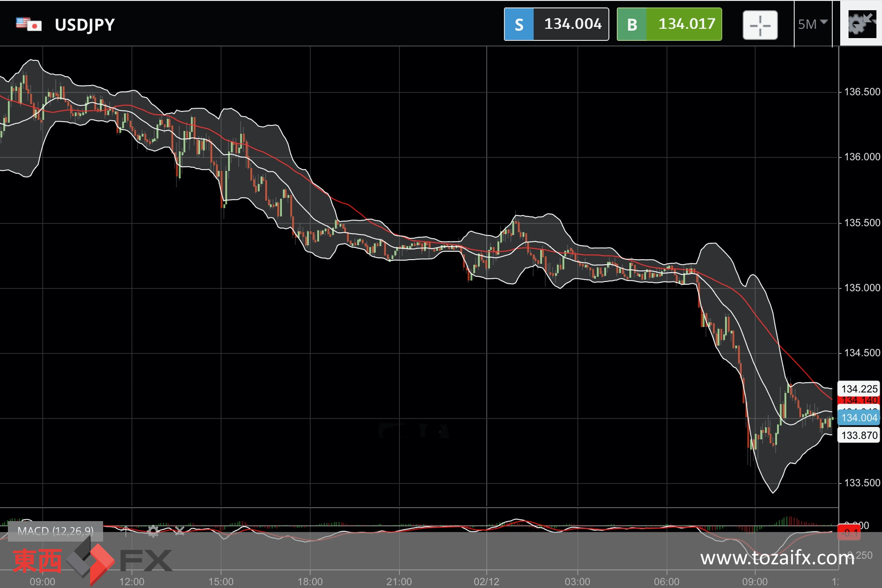This screenshot has width=882, height=588.
Task: Click the 134.225 upper band price label
Action: (x=859, y=389)
